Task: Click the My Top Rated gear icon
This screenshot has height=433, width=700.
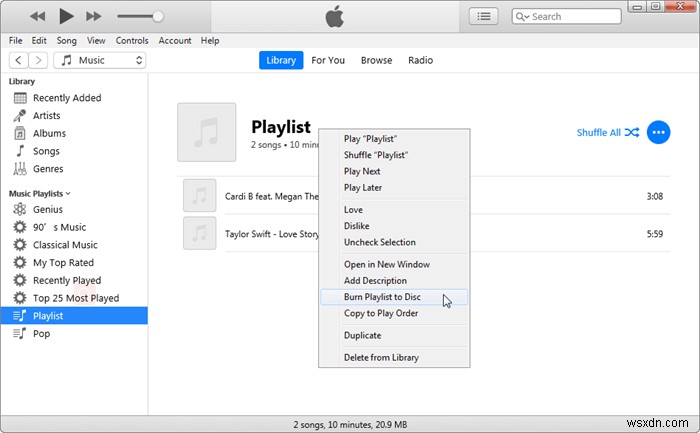Action: (x=20, y=262)
